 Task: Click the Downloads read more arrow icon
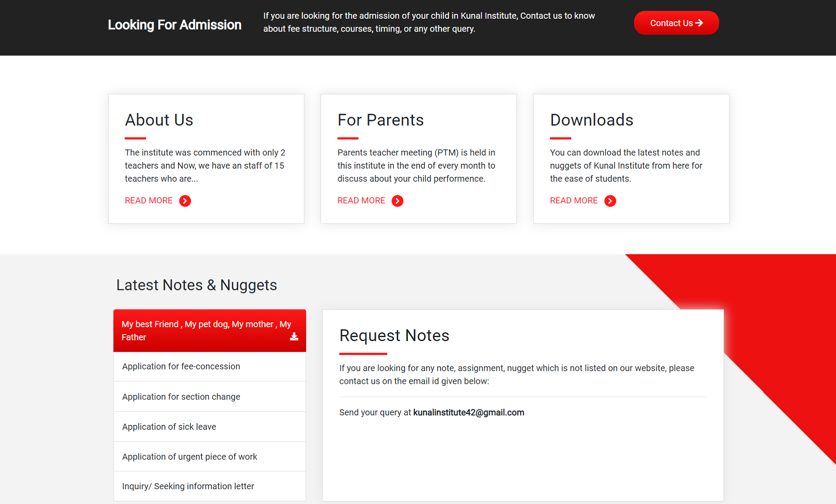pyautogui.click(x=610, y=201)
